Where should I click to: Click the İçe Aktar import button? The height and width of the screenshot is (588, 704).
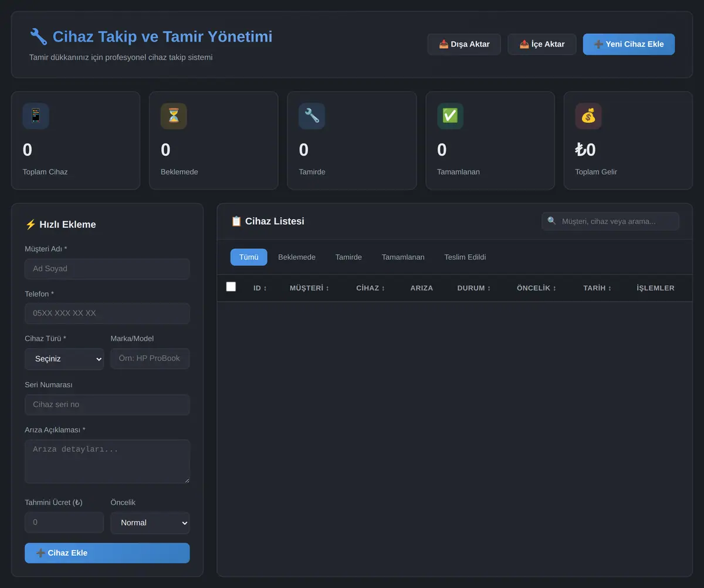pyautogui.click(x=542, y=44)
